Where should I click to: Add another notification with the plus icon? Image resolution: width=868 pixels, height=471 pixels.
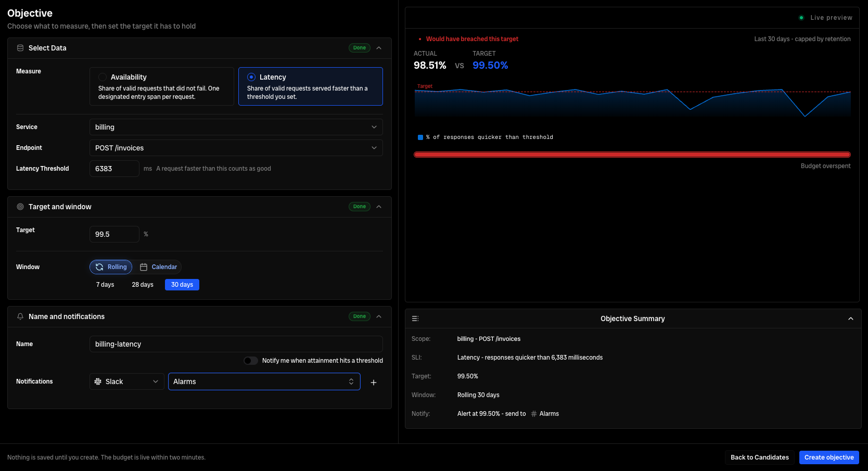coord(373,383)
